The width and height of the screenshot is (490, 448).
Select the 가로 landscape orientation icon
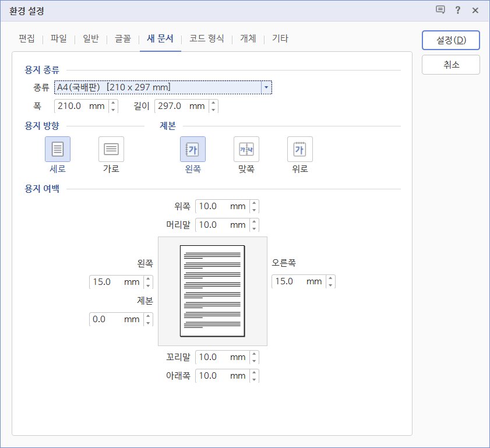pos(111,149)
